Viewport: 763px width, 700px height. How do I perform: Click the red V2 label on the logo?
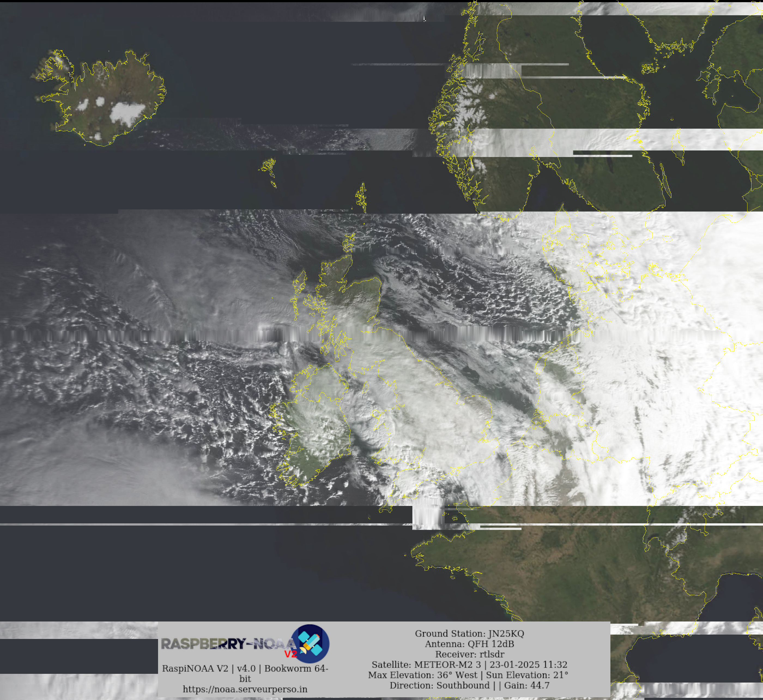point(290,654)
